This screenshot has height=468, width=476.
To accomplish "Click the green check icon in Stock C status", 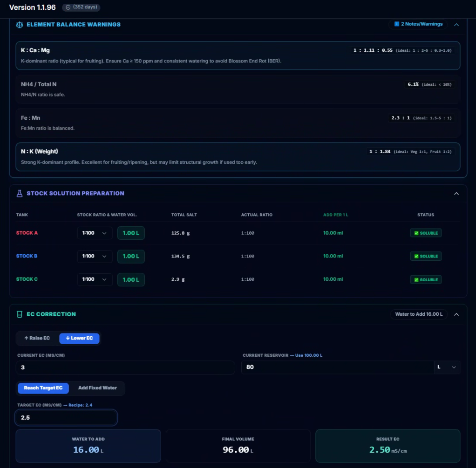I will pos(416,279).
